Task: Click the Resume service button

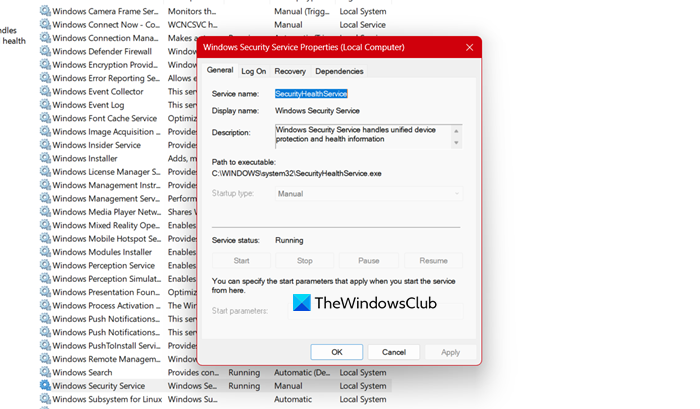Action: [x=433, y=260]
